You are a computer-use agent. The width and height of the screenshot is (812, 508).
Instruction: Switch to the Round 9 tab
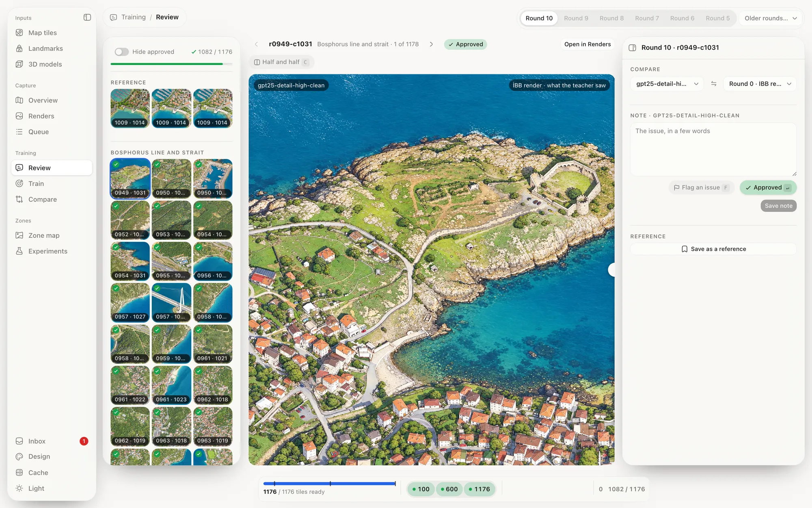(576, 18)
